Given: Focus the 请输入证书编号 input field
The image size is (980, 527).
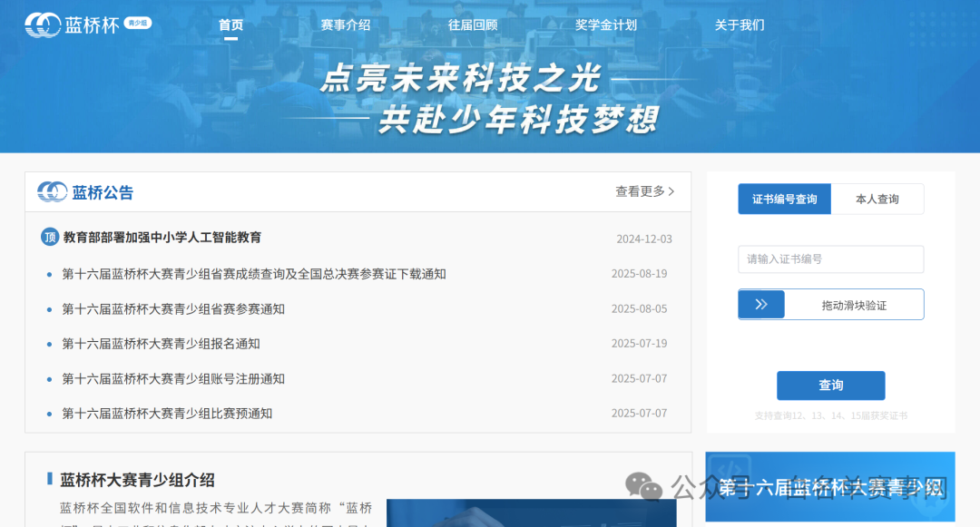Looking at the screenshot, I should coord(830,259).
